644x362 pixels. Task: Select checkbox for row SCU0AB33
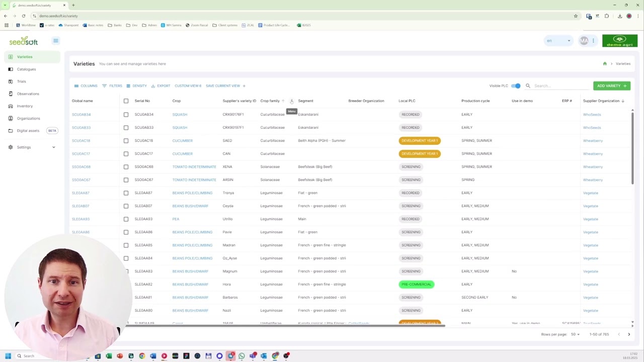point(126,128)
